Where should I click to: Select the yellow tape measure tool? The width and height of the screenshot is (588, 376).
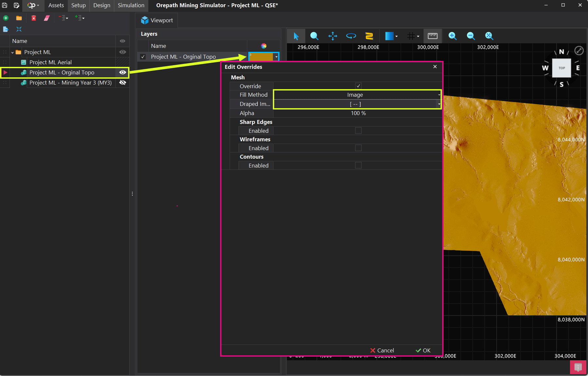369,36
